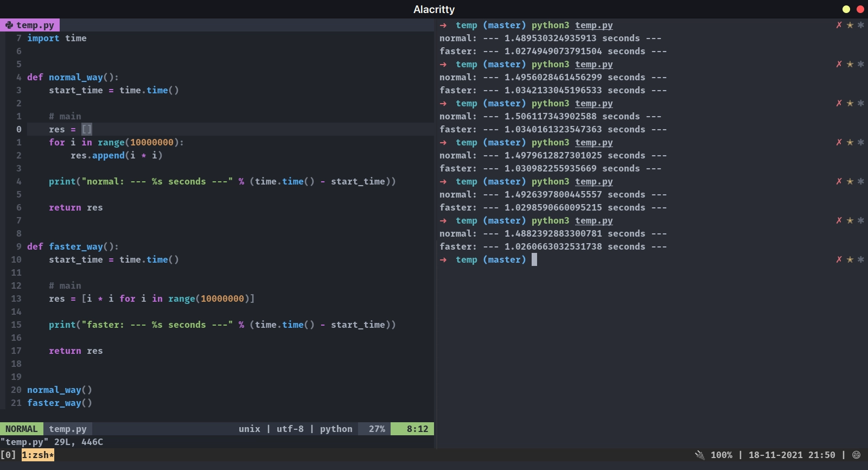Click the utf-8 encoding indicator
Image resolution: width=868 pixels, height=470 pixels.
[290, 429]
